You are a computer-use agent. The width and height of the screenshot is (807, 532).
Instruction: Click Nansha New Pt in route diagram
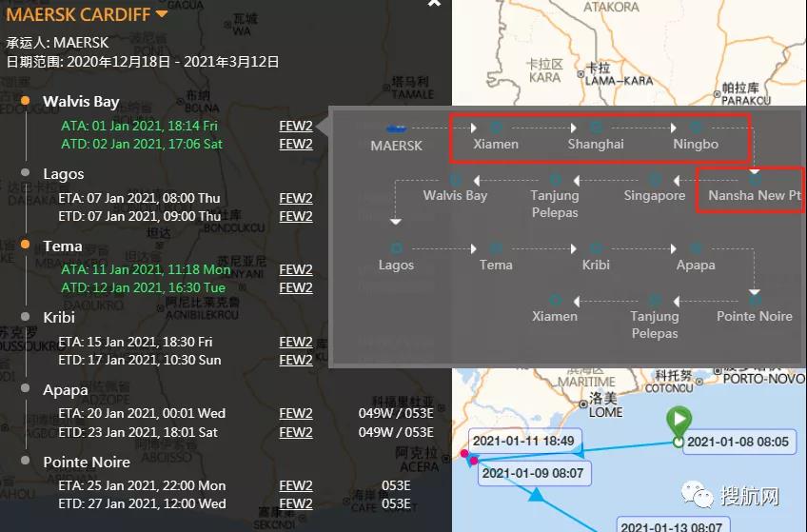coord(755,195)
